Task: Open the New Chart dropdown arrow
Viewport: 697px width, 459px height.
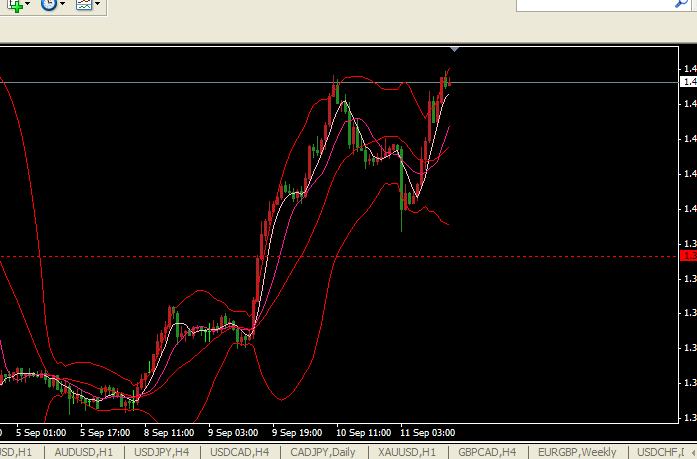Action: (28, 4)
